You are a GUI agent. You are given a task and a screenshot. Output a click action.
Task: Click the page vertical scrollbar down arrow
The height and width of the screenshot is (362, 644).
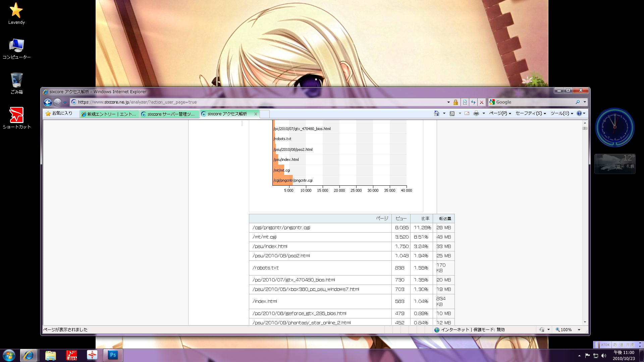[585, 322]
